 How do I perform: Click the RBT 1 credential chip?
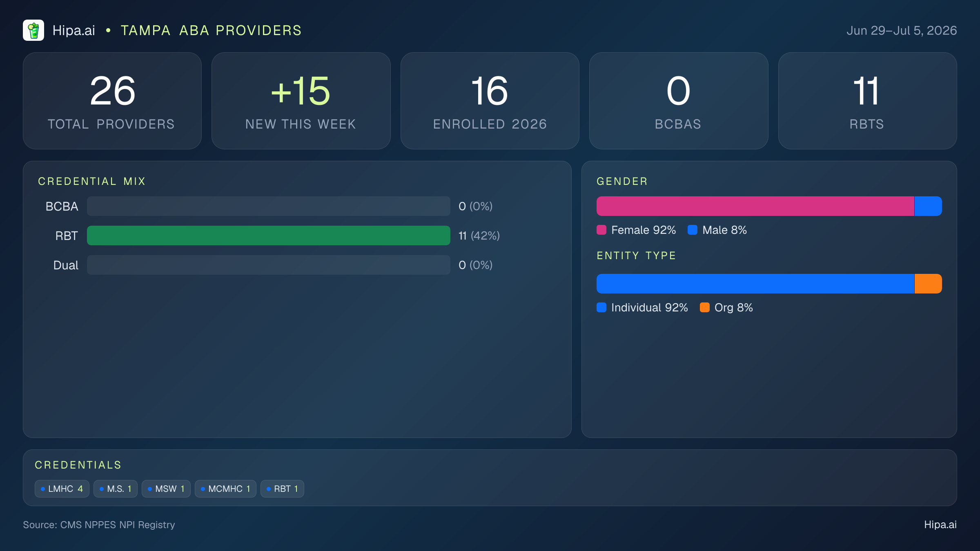coord(282,489)
